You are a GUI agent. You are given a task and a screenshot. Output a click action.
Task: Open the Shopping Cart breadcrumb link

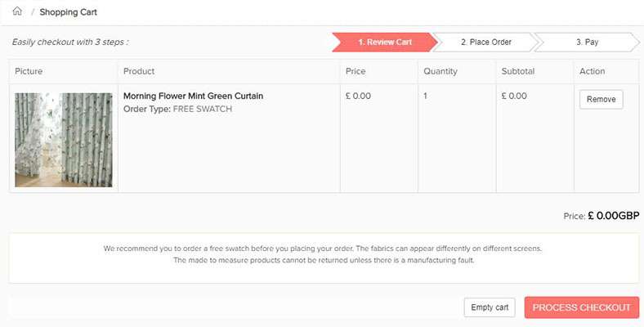pos(68,12)
